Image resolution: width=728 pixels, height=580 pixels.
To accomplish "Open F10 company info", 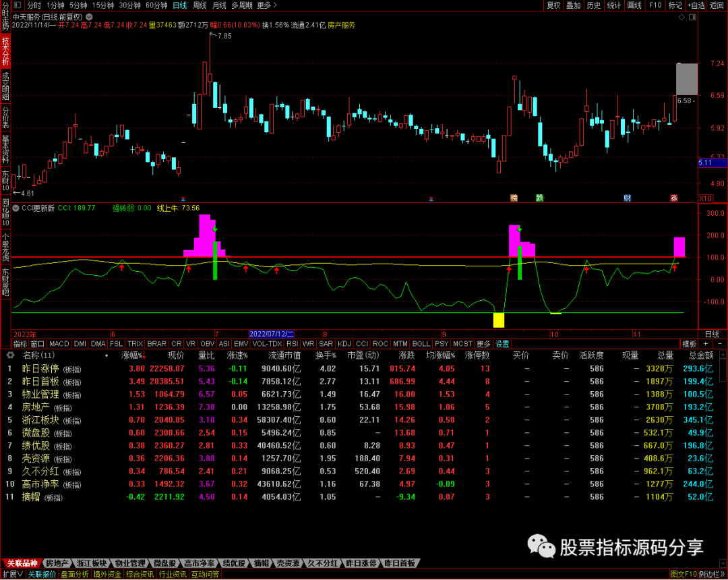I will (655, 5).
